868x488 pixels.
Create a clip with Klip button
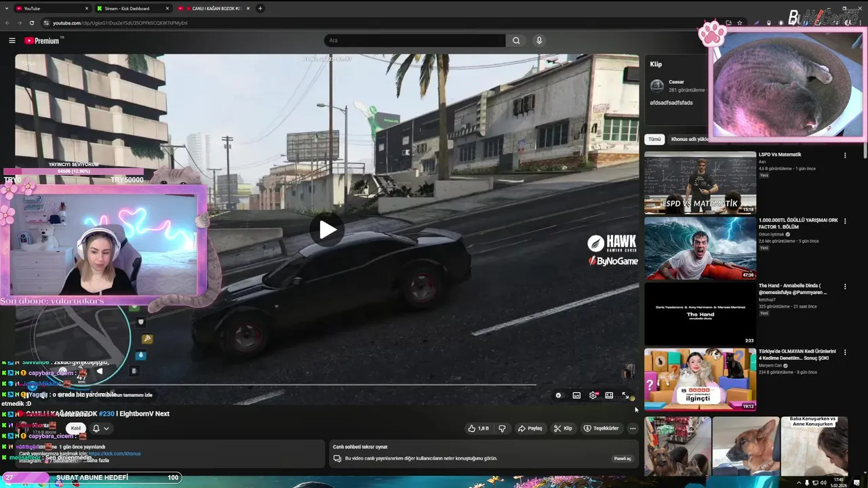(x=563, y=428)
